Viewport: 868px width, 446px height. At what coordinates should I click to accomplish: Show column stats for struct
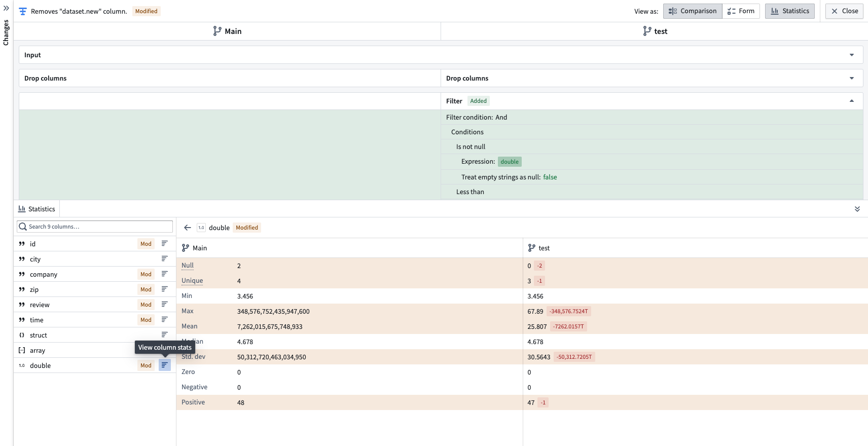point(164,335)
